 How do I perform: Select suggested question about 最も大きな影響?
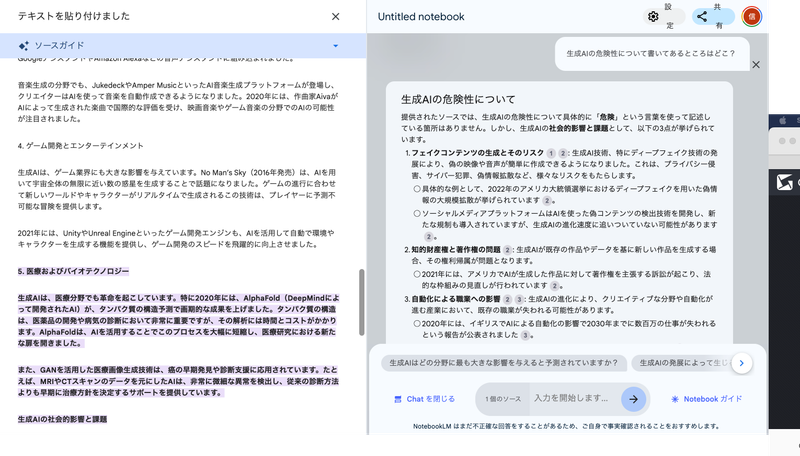[501, 363]
